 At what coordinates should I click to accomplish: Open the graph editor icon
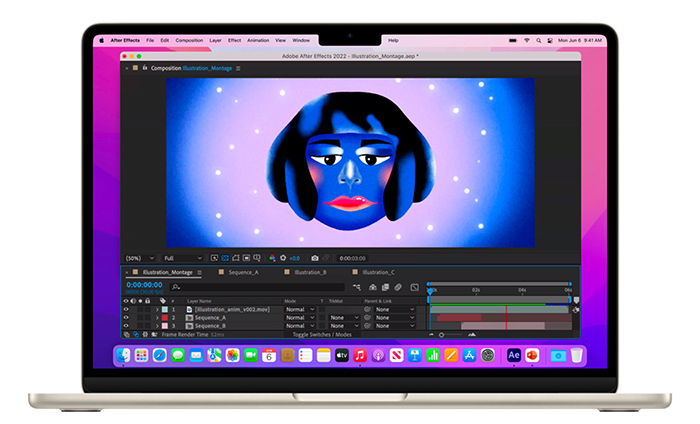[415, 287]
